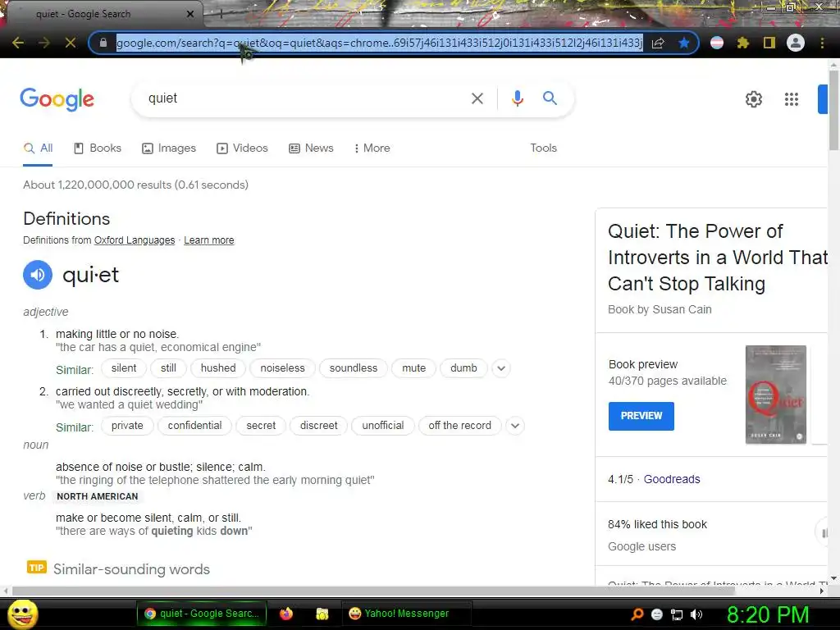Open Yahoo! Messenger from taskbar

click(x=406, y=614)
